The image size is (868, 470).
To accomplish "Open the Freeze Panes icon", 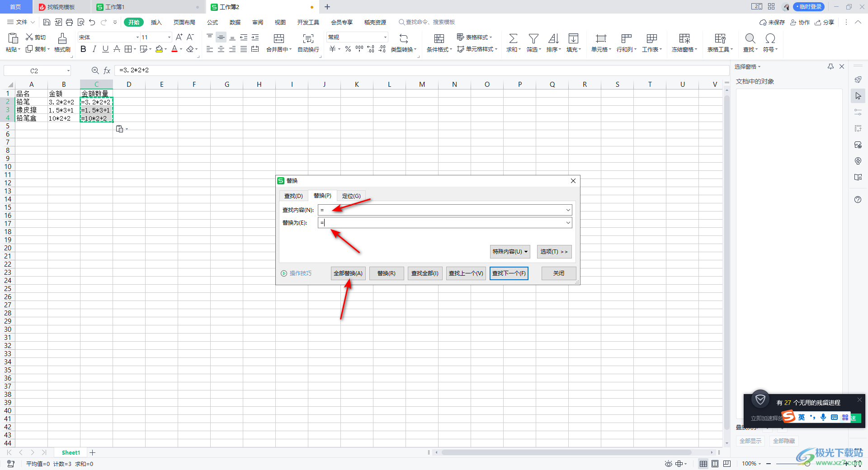I will tap(684, 38).
